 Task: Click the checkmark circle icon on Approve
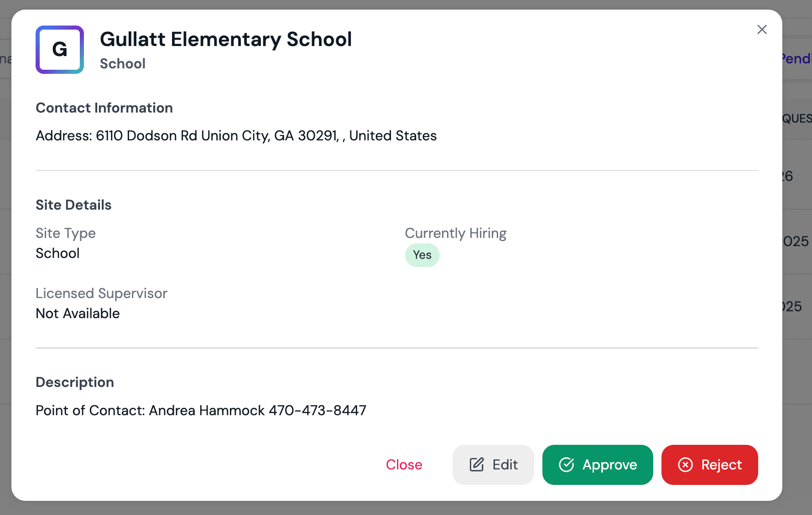[567, 465]
